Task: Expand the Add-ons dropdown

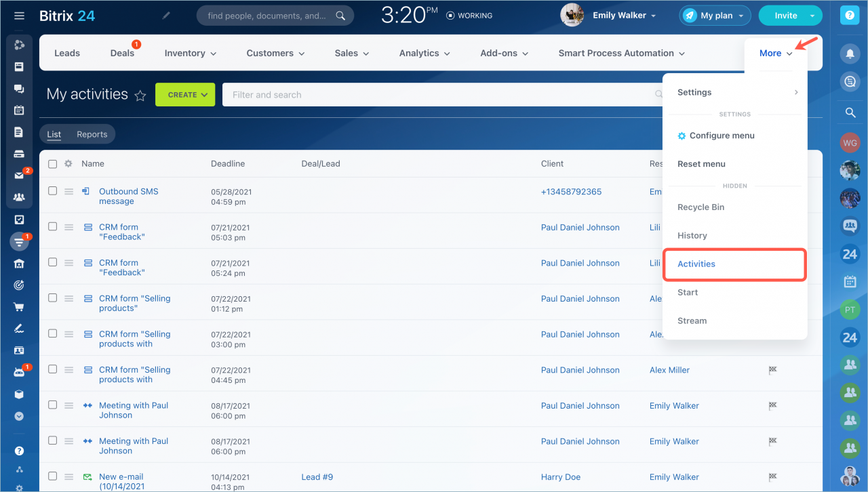Action: click(505, 53)
